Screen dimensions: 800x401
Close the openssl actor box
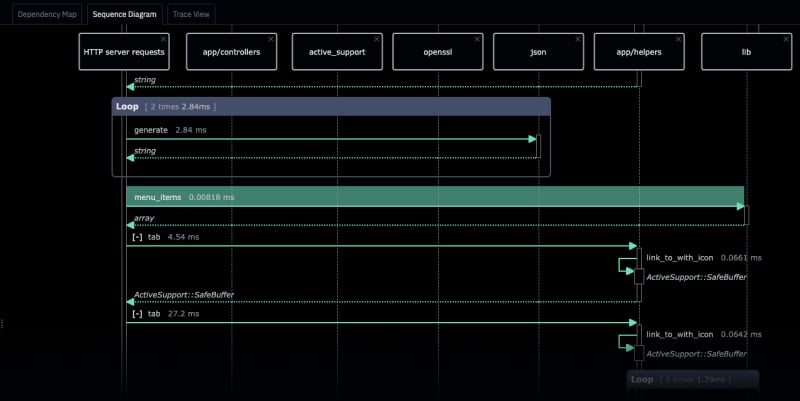tap(477, 39)
